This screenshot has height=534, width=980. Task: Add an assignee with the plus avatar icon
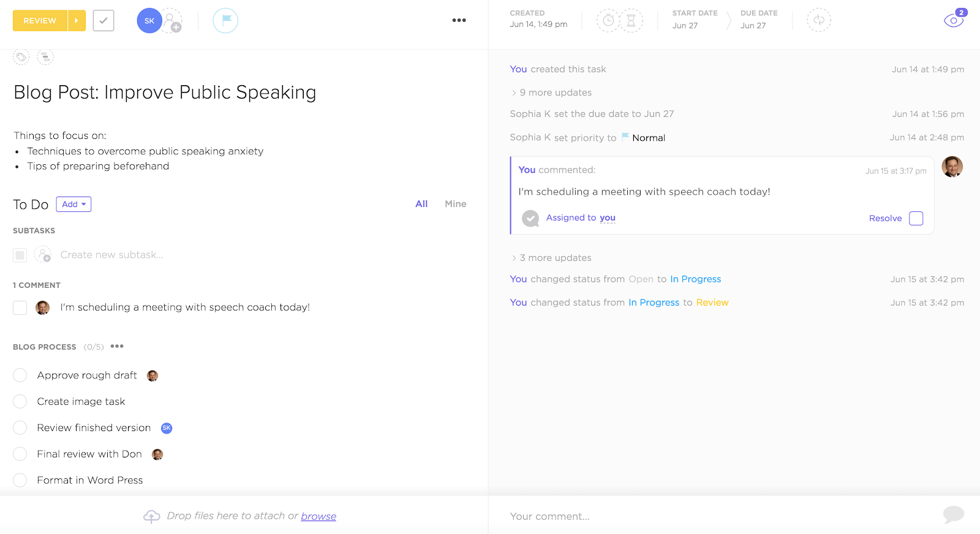pos(173,21)
